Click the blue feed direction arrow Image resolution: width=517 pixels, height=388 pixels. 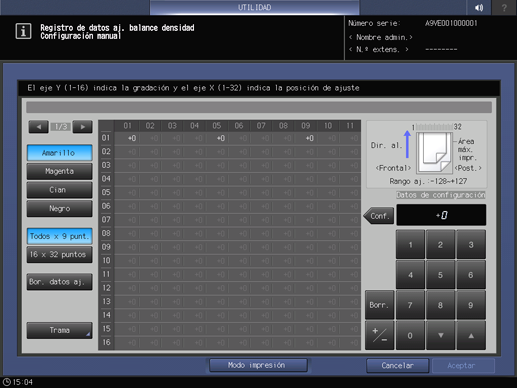click(x=407, y=144)
